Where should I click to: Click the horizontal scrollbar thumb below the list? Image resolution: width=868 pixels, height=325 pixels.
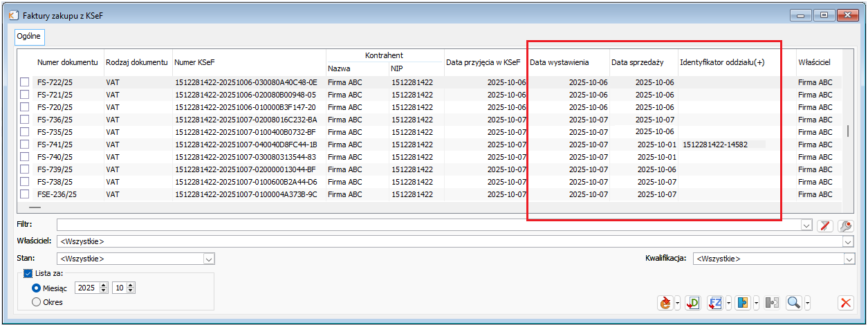[x=35, y=207]
